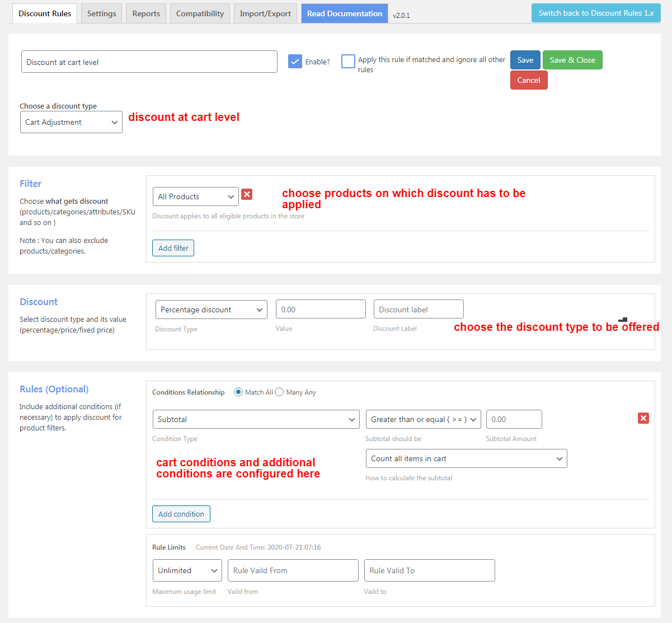Open the Cart Adjustment discount type dropdown
Image resolution: width=672 pixels, height=623 pixels.
pos(71,122)
